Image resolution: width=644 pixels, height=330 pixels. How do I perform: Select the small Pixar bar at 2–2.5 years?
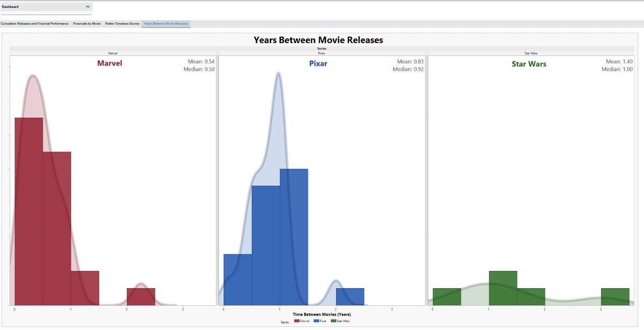(350, 297)
